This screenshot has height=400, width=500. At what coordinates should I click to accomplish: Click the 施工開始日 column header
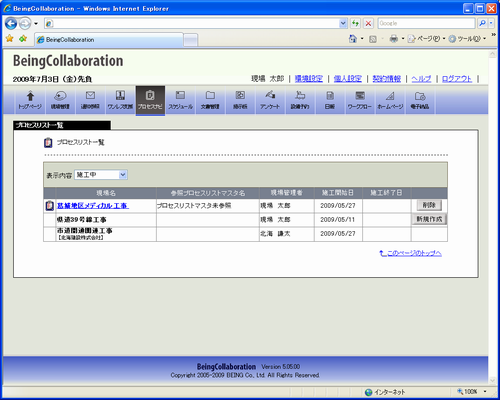click(x=338, y=193)
